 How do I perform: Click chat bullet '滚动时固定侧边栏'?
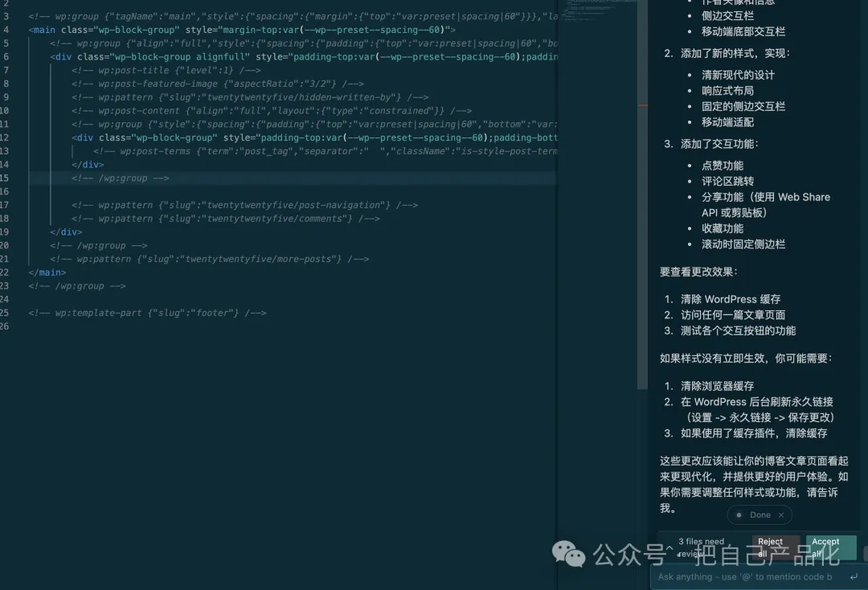743,244
